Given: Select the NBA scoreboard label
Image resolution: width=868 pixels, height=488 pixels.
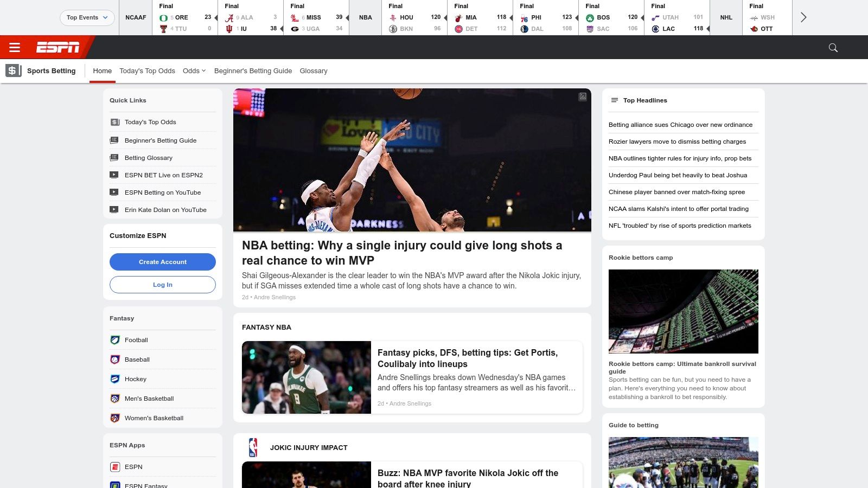Looking at the screenshot, I should pos(366,17).
